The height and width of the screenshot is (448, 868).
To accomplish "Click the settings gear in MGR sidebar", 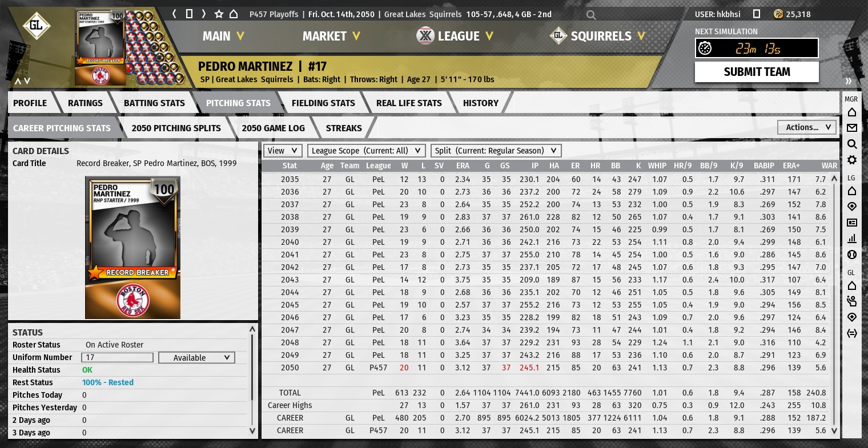I will (851, 160).
